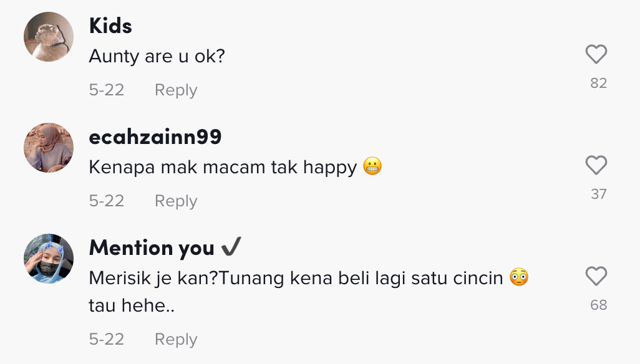Open the Kids profile picture
The width and height of the screenshot is (640, 364).
point(49,37)
